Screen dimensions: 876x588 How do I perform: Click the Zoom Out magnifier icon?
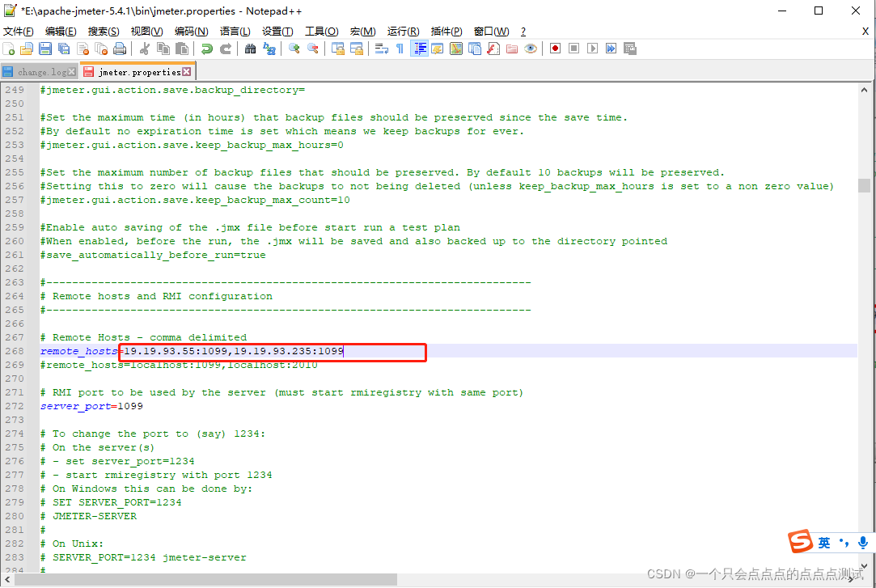pos(313,49)
